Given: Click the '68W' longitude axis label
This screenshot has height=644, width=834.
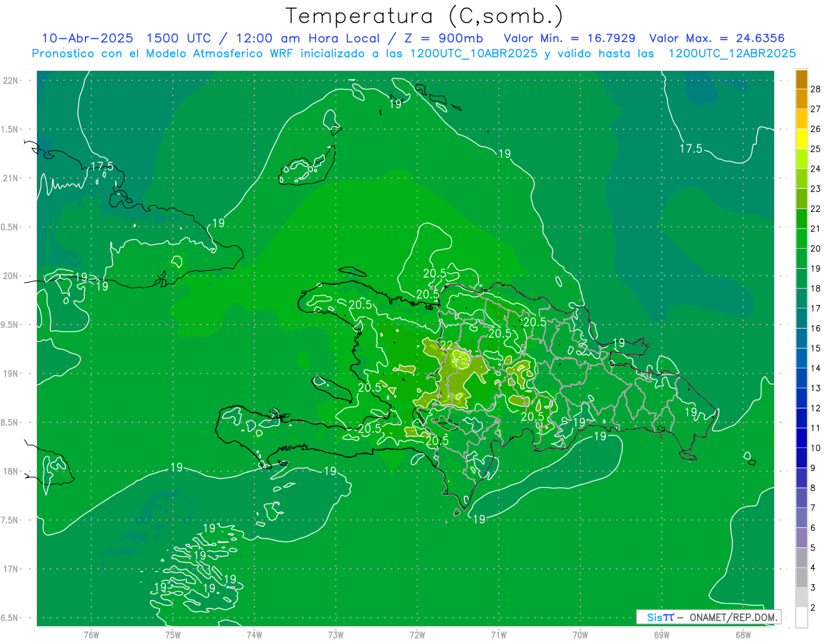Looking at the screenshot, I should pos(743,635).
